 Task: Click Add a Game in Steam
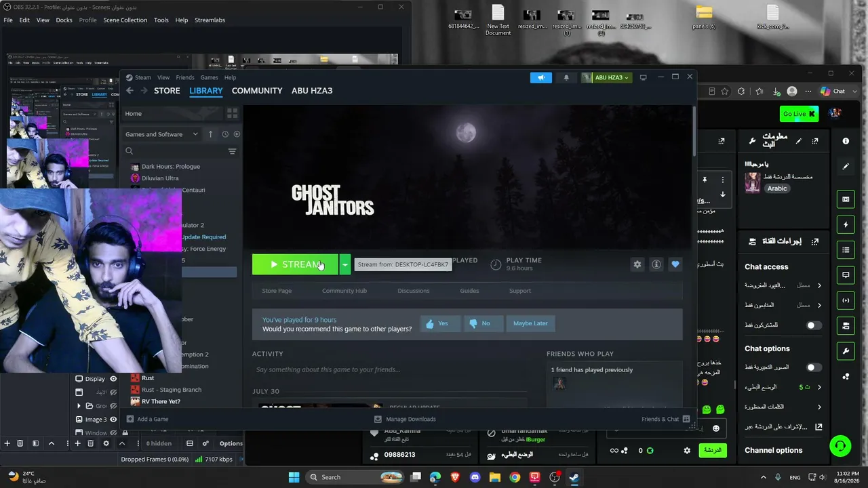[147, 419]
